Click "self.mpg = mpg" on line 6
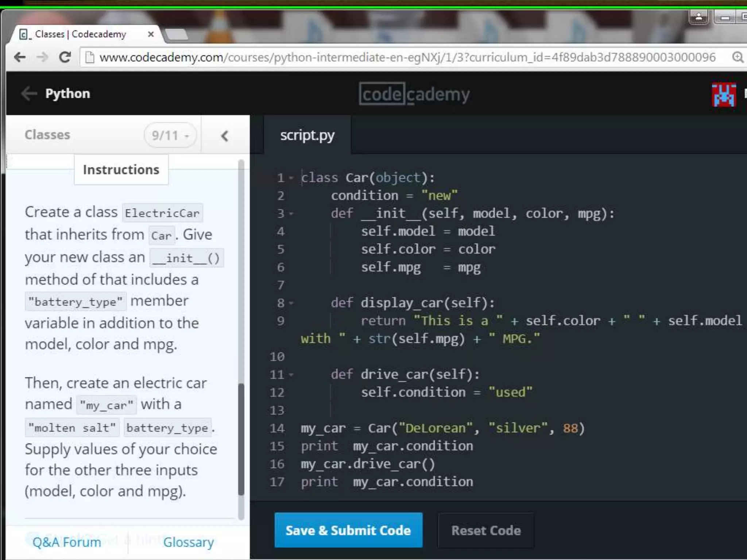This screenshot has height=560, width=747. pyautogui.click(x=421, y=267)
